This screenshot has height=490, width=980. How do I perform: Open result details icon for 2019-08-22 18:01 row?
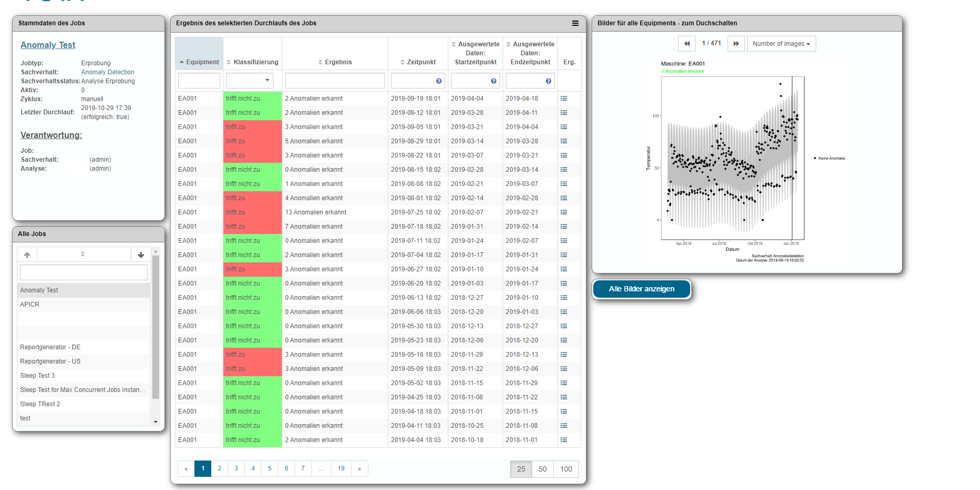(x=564, y=155)
